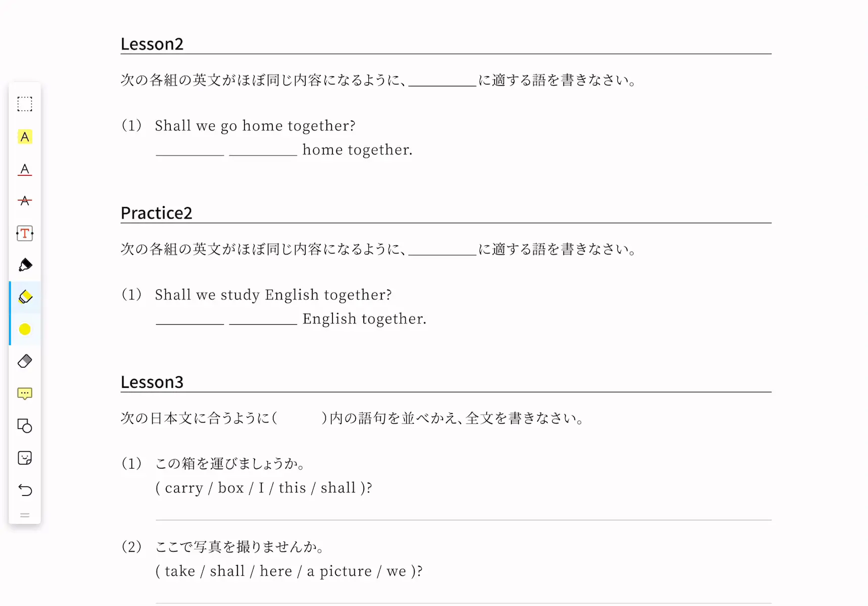868x606 pixels.
Task: Select the sticker tool
Action: pos(25,458)
